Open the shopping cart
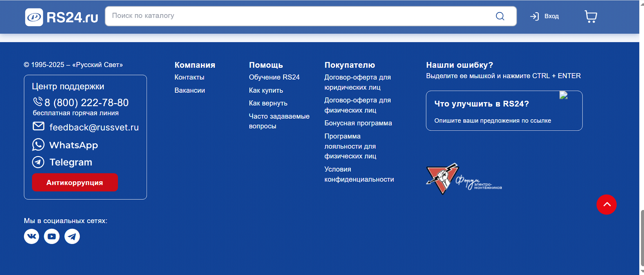The image size is (644, 275). click(x=590, y=16)
